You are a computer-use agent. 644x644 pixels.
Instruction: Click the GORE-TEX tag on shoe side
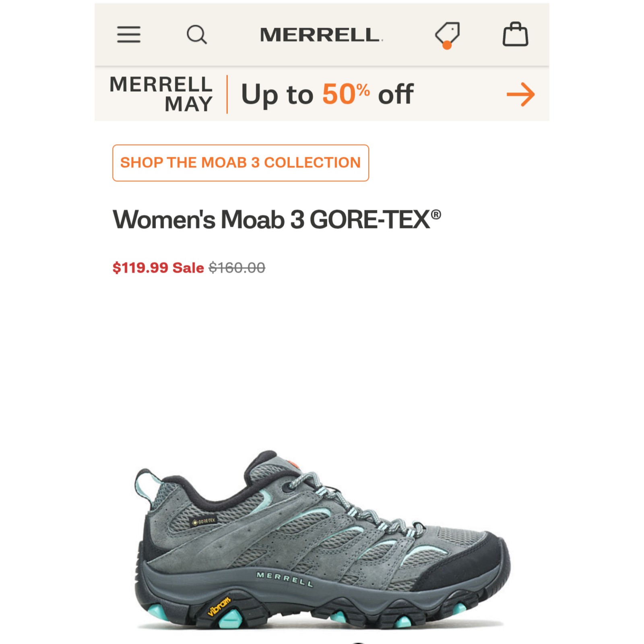205,521
